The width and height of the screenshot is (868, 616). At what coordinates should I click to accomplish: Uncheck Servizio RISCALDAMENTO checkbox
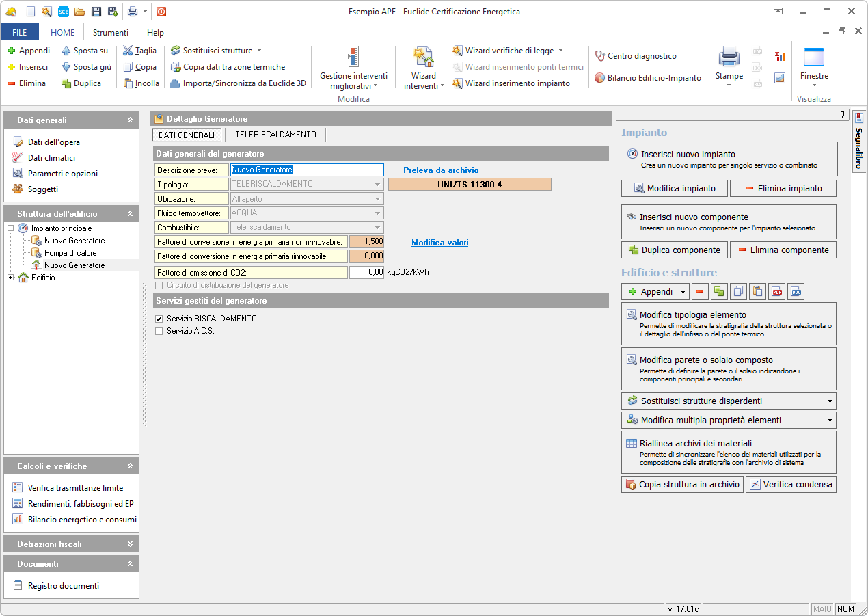tap(159, 319)
